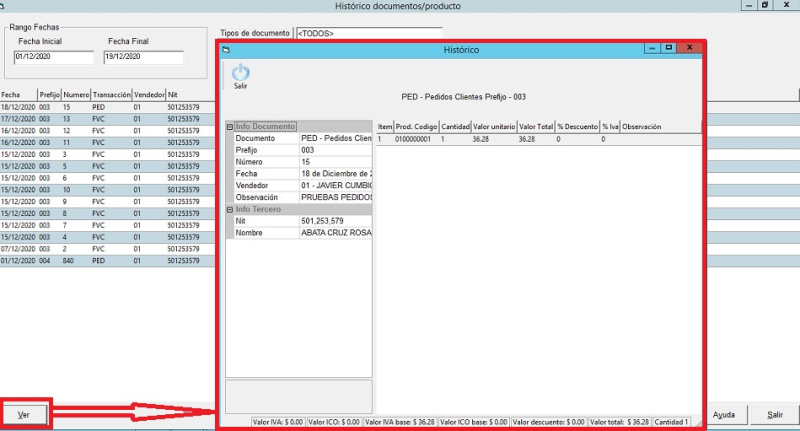Click the Fecha Inicial date field
The height and width of the screenshot is (431, 800).
tap(52, 57)
